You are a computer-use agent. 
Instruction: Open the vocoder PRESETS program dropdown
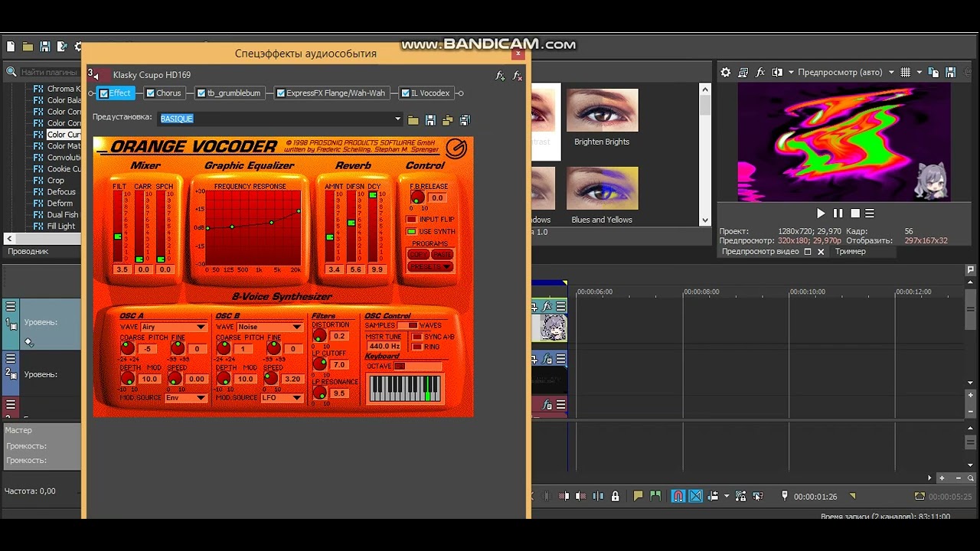tap(430, 267)
